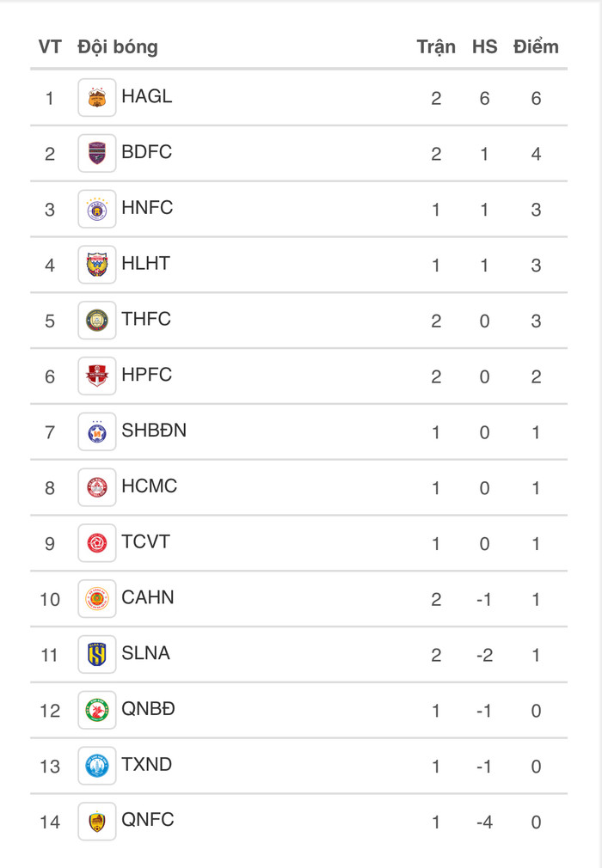Select the HLHT team logo
Viewport: 602px width, 868px height.
point(97,265)
